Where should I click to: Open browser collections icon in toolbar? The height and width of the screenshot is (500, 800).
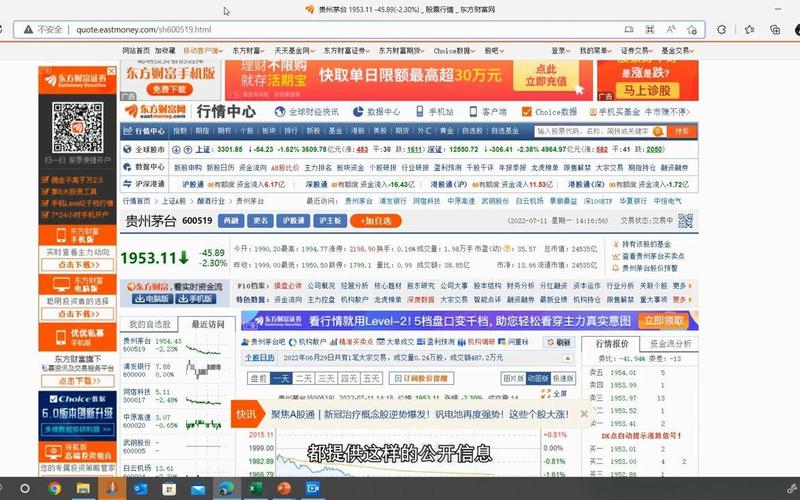coord(774,30)
